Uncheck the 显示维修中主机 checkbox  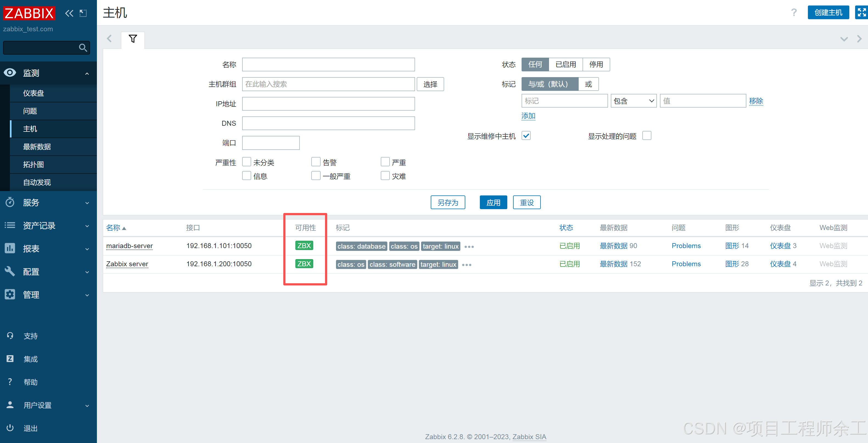(x=526, y=136)
